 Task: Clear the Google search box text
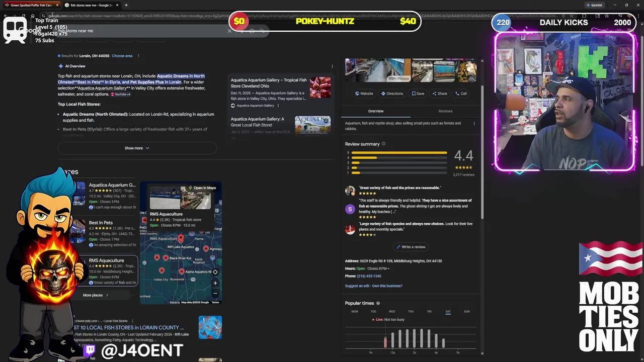pos(229,31)
